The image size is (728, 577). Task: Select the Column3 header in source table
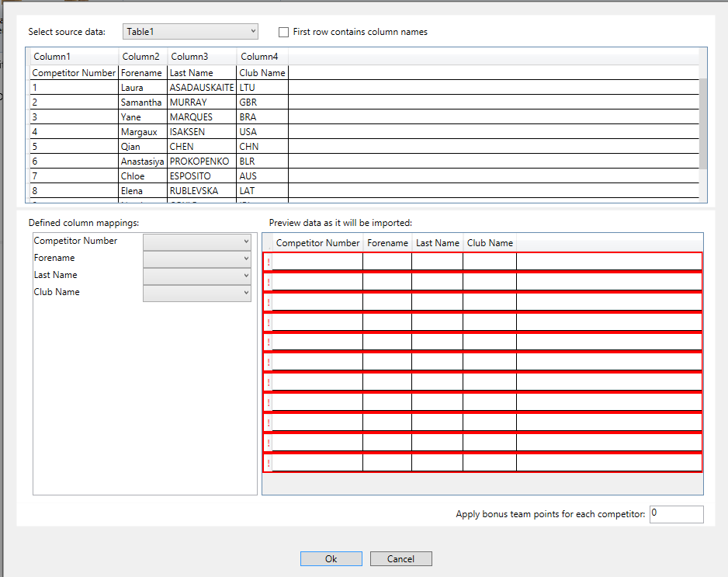pos(202,57)
